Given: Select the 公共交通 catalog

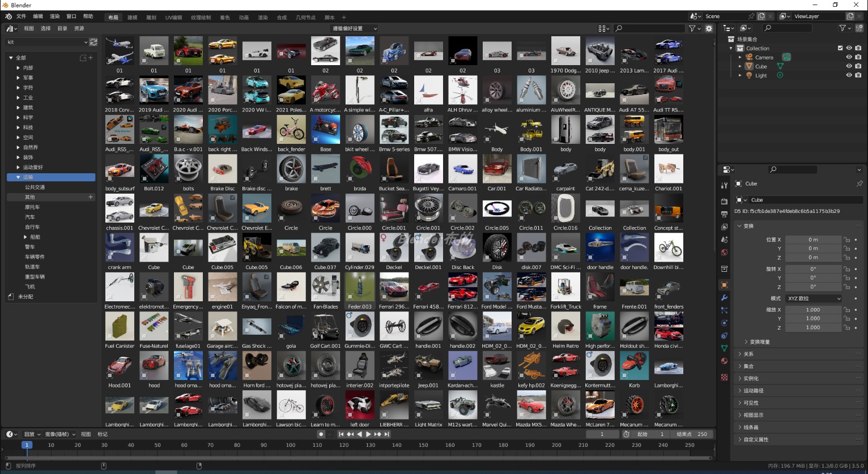Looking at the screenshot, I should coord(35,187).
